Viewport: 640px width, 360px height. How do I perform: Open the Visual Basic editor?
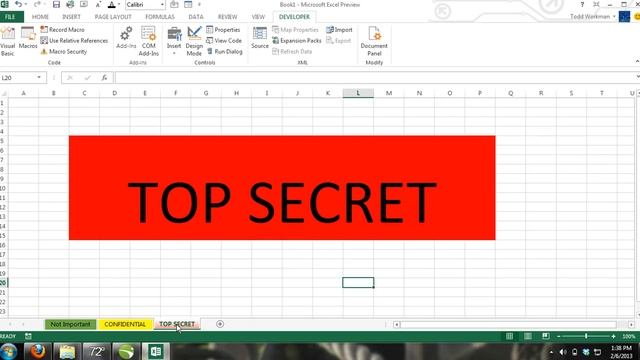(x=7, y=42)
